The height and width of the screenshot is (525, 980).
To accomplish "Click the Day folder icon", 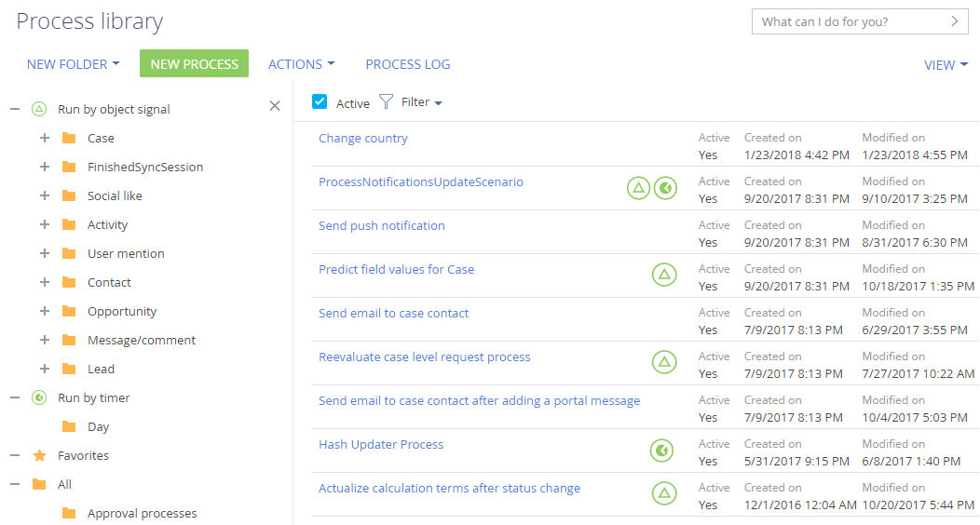I will pos(69,426).
